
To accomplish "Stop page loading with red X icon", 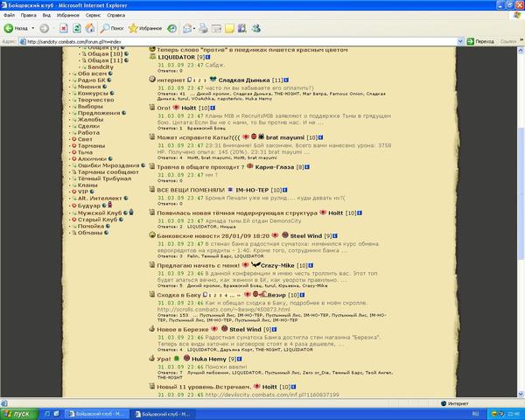I will tap(64, 29).
